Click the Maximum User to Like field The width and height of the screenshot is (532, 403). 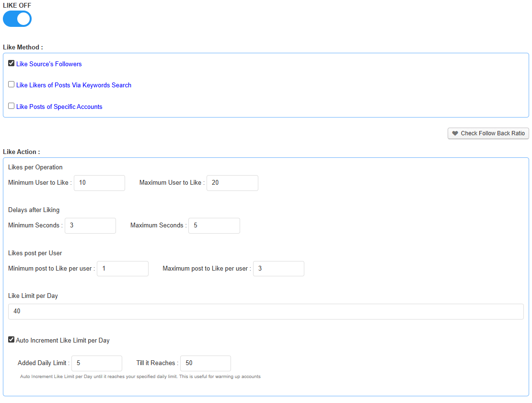coord(232,183)
